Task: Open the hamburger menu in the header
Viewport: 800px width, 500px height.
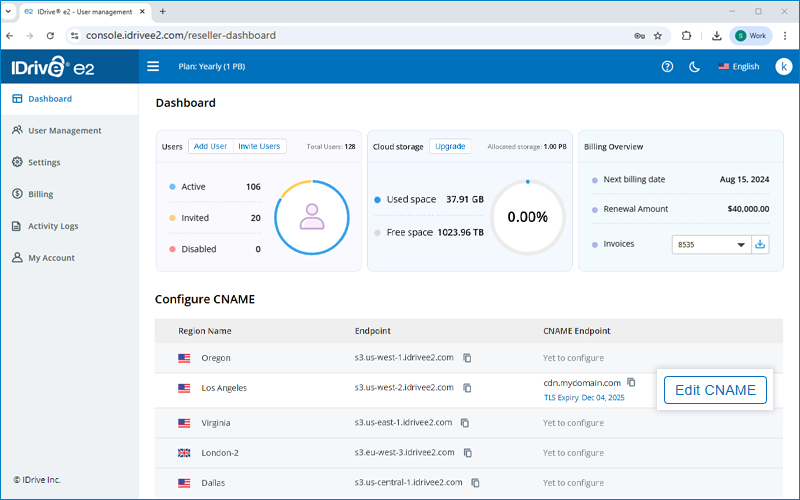Action: pos(153,66)
